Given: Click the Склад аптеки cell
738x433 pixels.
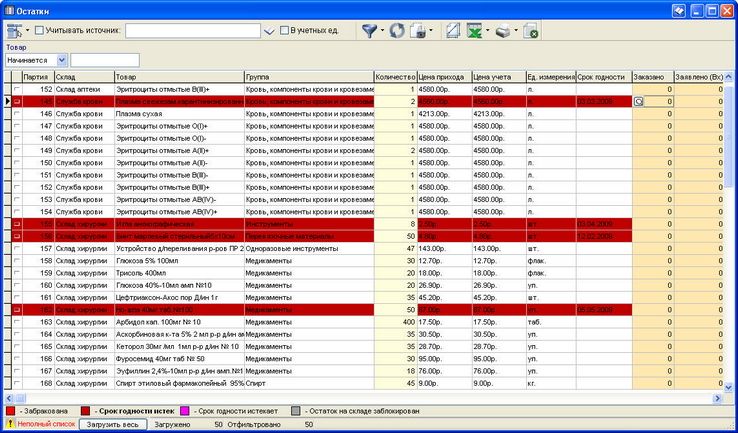Looking at the screenshot, I should click(x=84, y=89).
